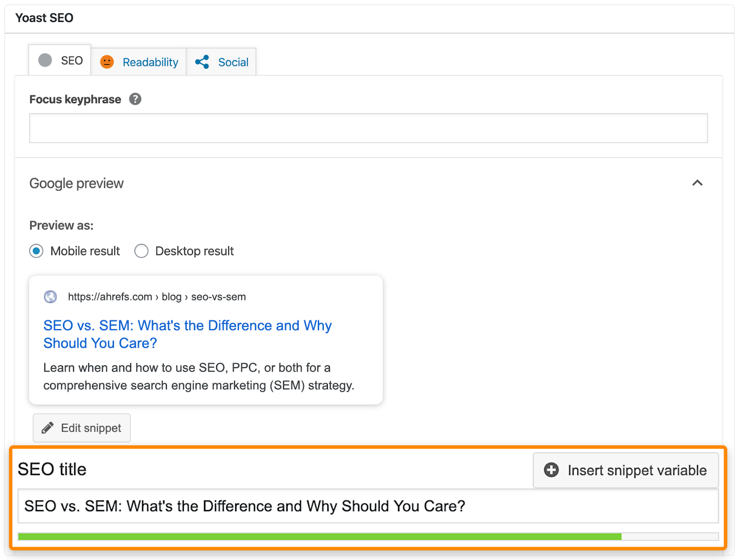739x560 pixels.
Task: Select the Mobile result option
Action: [36, 251]
